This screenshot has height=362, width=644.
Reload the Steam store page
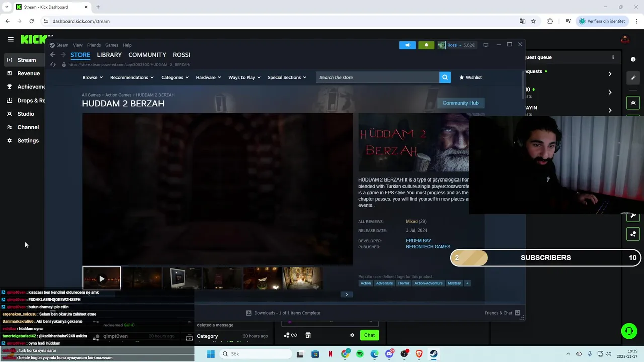click(53, 65)
